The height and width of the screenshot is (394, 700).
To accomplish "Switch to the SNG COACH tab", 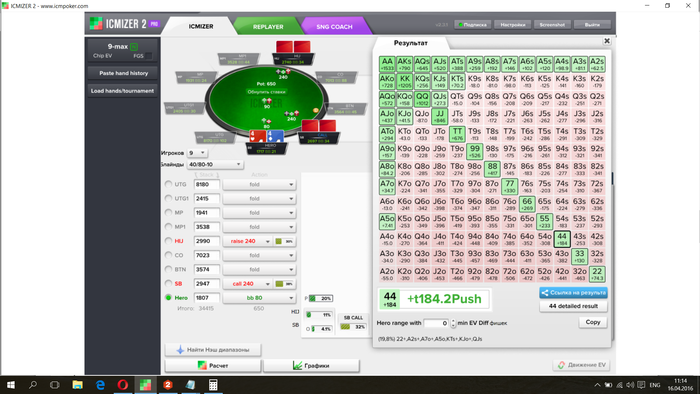I will click(x=334, y=27).
